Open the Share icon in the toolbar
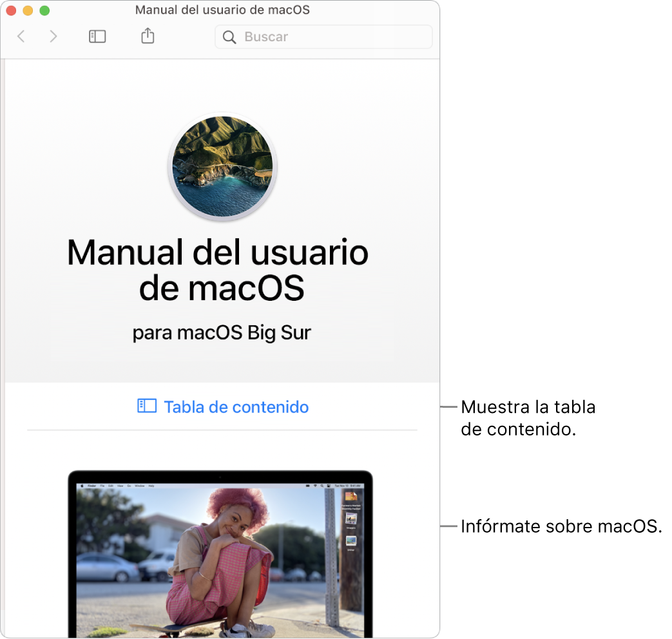This screenshot has height=639, width=672. point(147,36)
